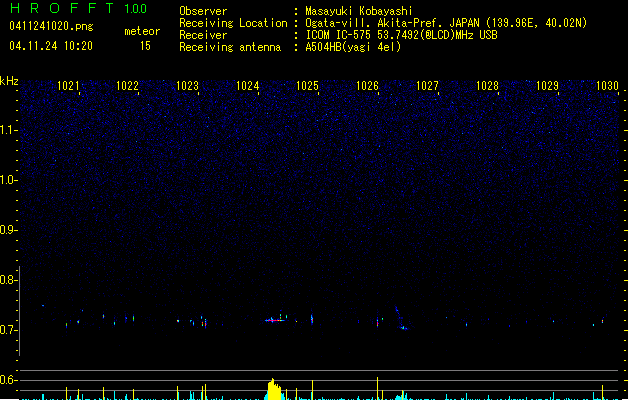Screen dimensions: 629x400
Task: Click the tall yellow spike at 1026
Action: click(x=377, y=388)
